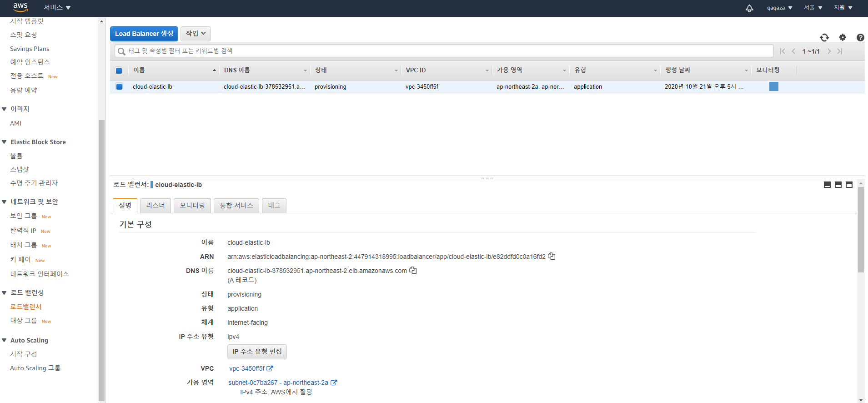Click the refresh icon above the table
Image resolution: width=868 pixels, height=403 pixels.
tap(824, 38)
